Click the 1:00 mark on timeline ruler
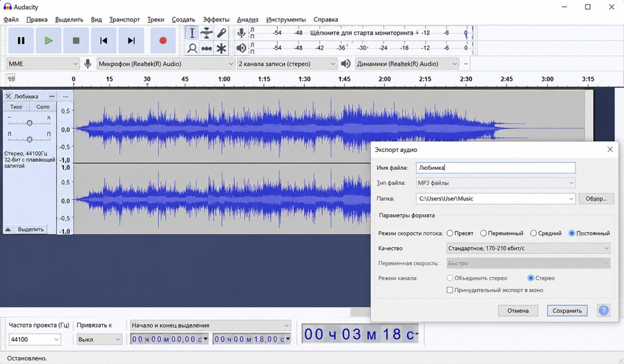Image resolution: width=624 pixels, height=364 pixels. click(224, 79)
